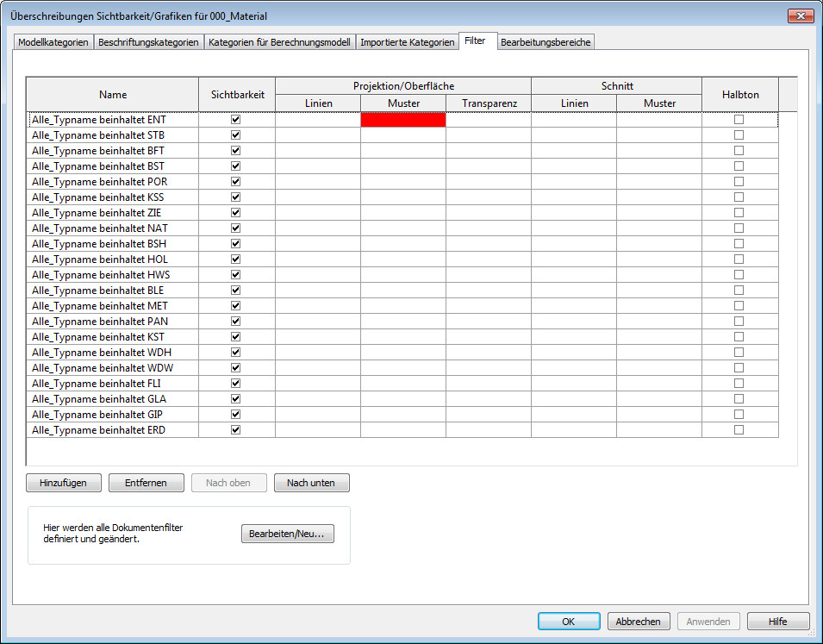Screen dimensions: 823x644
Task: Enable Halbton checkbox for ERD filter
Action: pos(739,430)
